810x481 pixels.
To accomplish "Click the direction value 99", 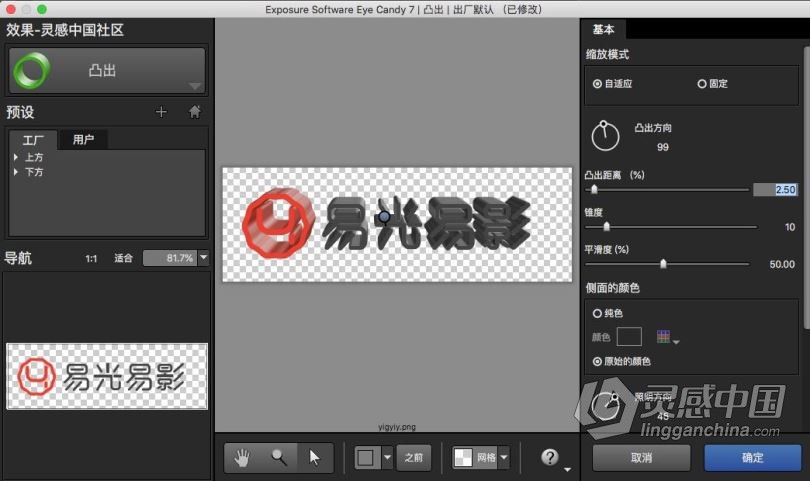I will pyautogui.click(x=663, y=147).
